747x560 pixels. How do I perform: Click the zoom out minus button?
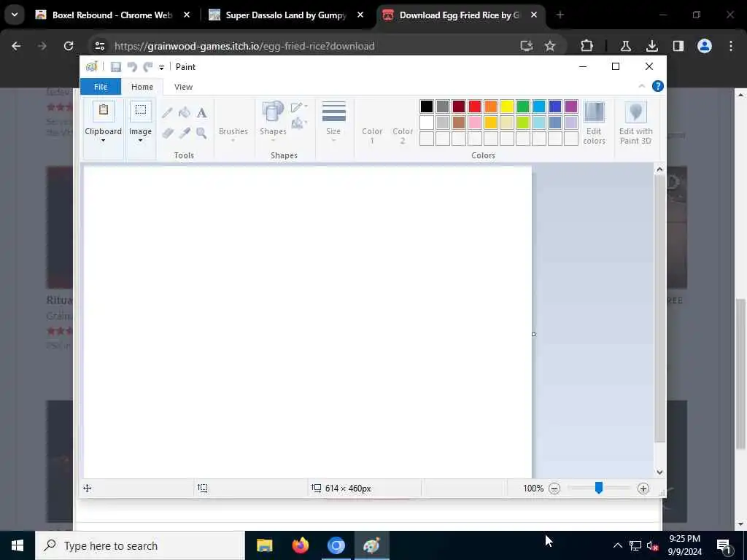(554, 489)
